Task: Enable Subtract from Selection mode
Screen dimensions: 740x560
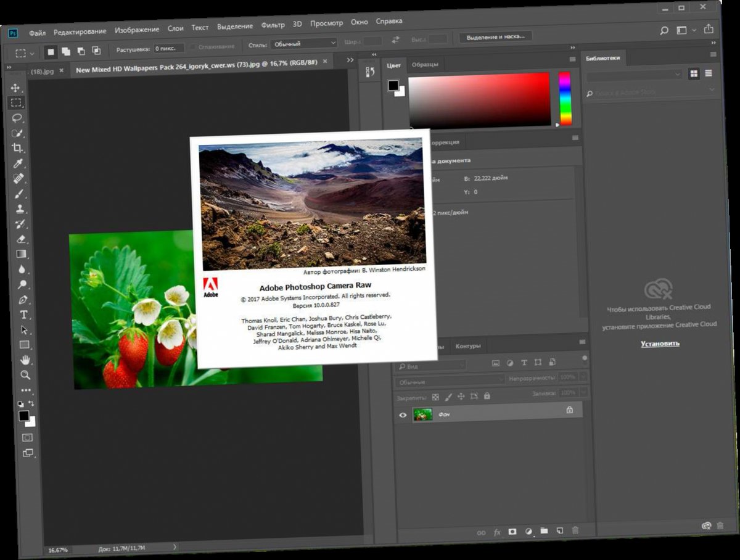Action: pos(81,51)
